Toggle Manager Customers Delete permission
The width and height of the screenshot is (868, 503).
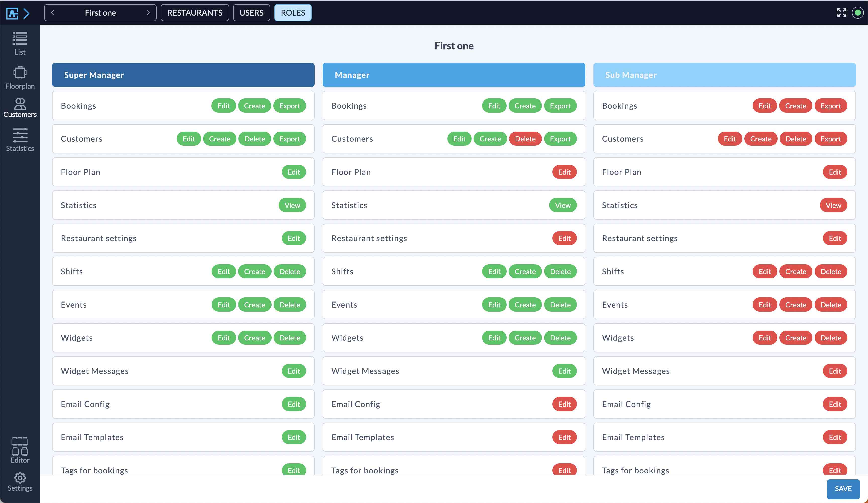point(525,139)
